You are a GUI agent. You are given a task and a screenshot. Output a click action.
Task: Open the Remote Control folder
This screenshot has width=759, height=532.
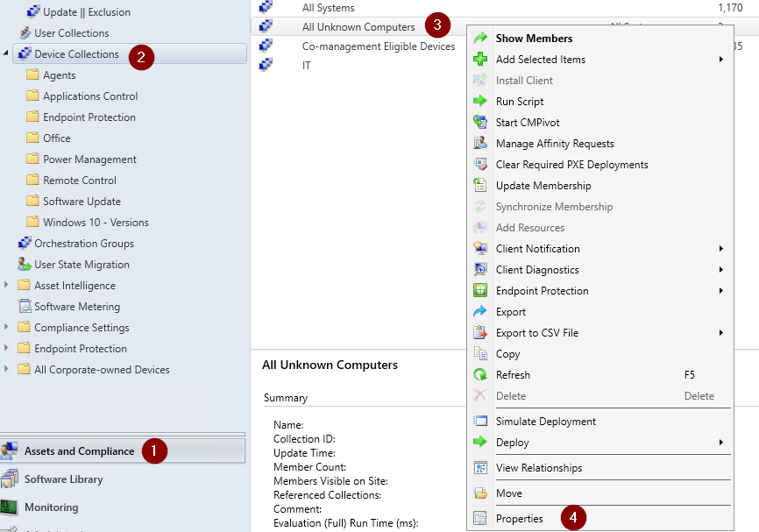pos(80,180)
